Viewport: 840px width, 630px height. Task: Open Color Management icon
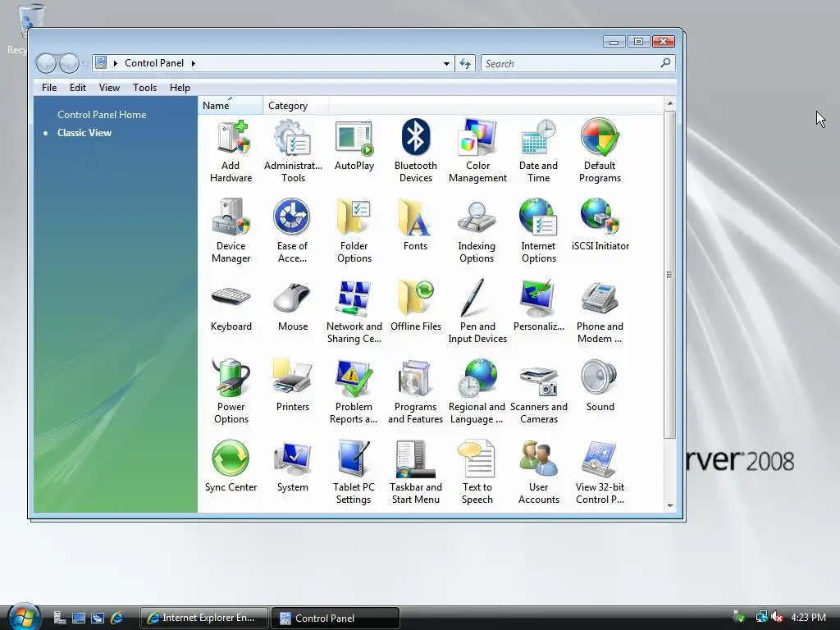coord(477,151)
